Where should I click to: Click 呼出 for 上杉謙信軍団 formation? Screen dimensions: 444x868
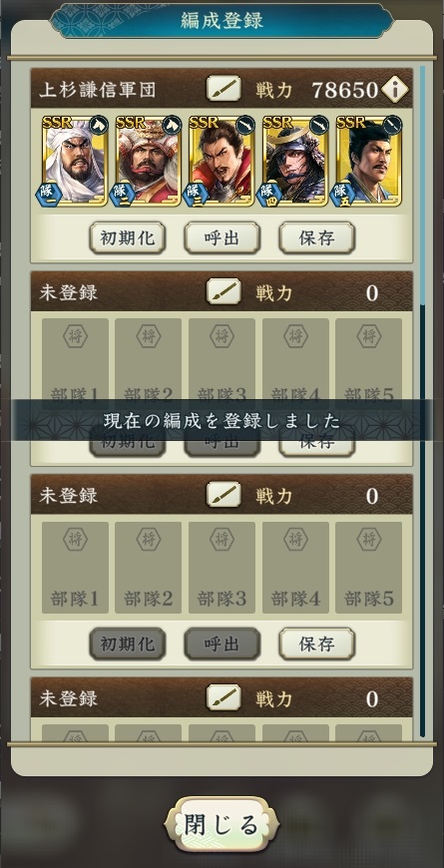click(222, 238)
